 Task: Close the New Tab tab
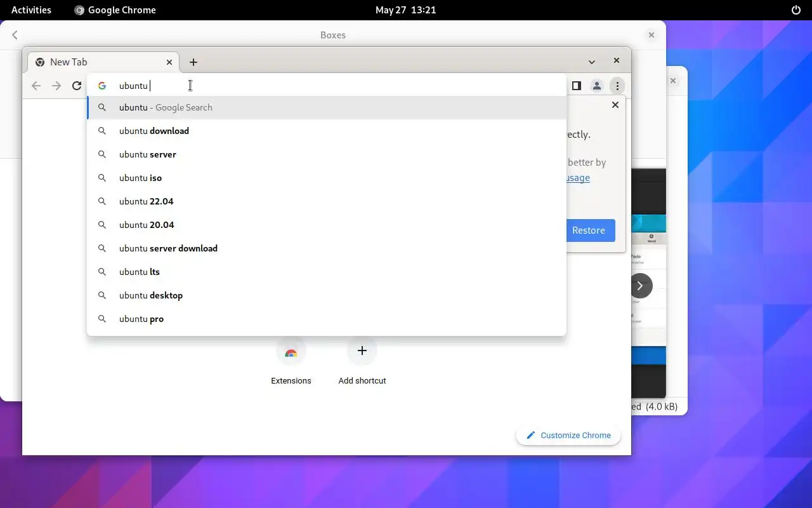169,62
